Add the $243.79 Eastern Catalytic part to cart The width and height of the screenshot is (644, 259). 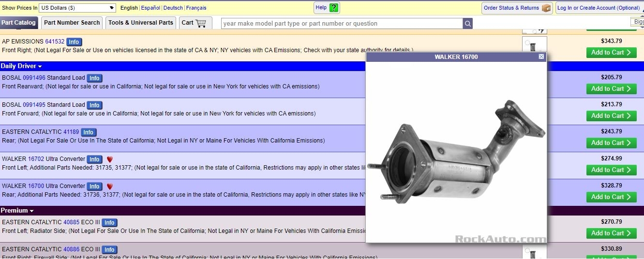pos(611,143)
